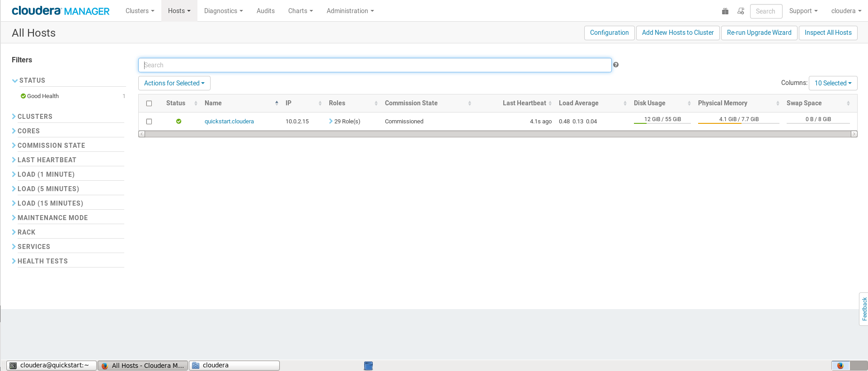Open the parcels gift-box icon in header
Screen dimensions: 868x371
click(725, 11)
